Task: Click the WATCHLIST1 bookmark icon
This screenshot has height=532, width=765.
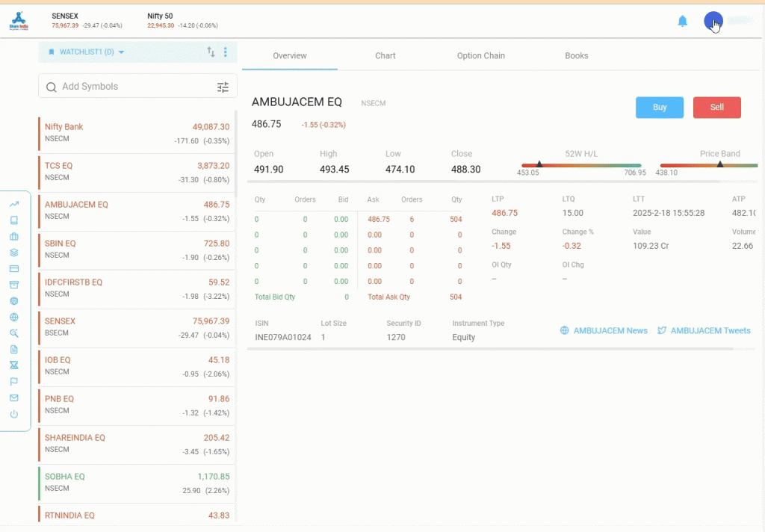Action: coord(52,52)
